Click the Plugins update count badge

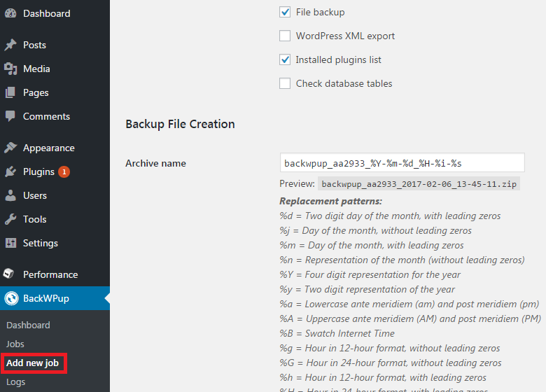[64, 171]
